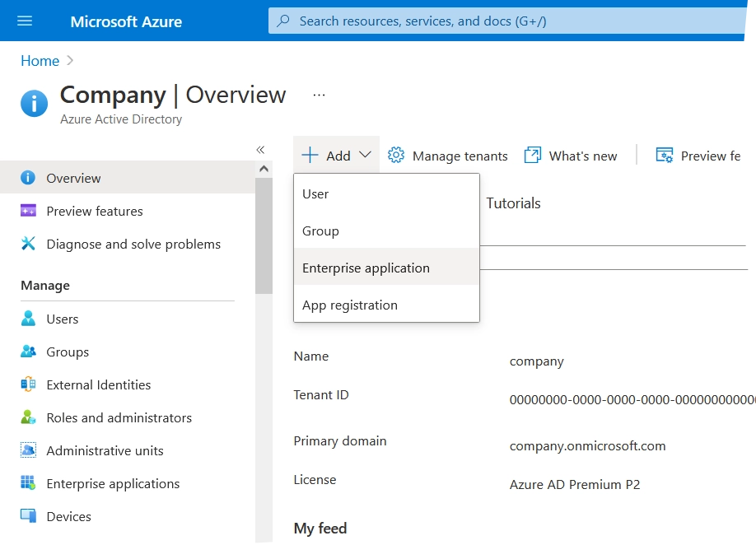756x545 pixels.
Task: Open Roles and administrators
Action: [128, 417]
